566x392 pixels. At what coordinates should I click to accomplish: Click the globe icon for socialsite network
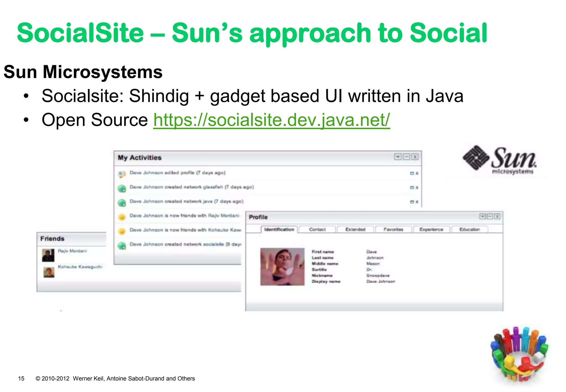coord(122,245)
